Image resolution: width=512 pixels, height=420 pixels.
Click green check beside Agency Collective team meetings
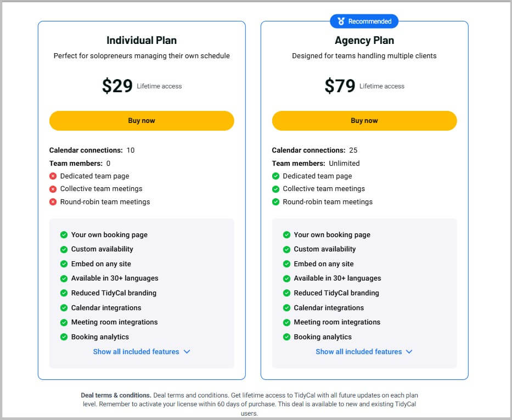(x=275, y=189)
